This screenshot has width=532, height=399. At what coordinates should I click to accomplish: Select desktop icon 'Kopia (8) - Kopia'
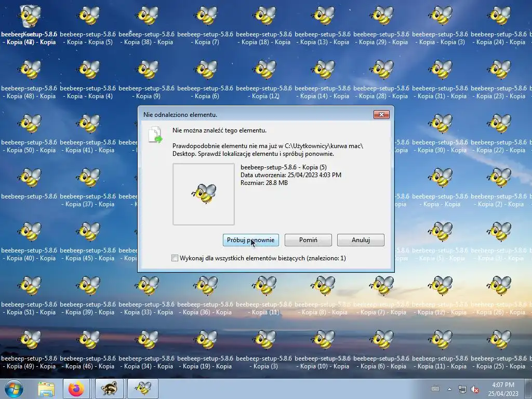[323, 296]
